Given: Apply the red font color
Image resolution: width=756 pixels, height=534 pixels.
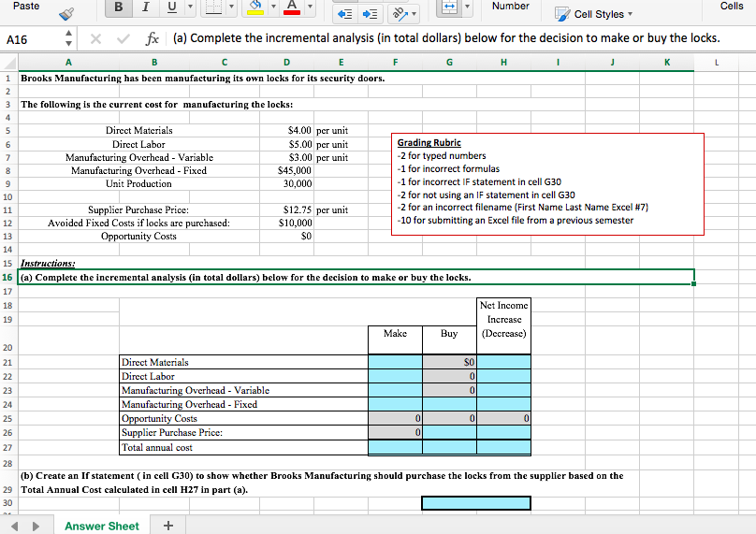Looking at the screenshot, I should pyautogui.click(x=292, y=7).
